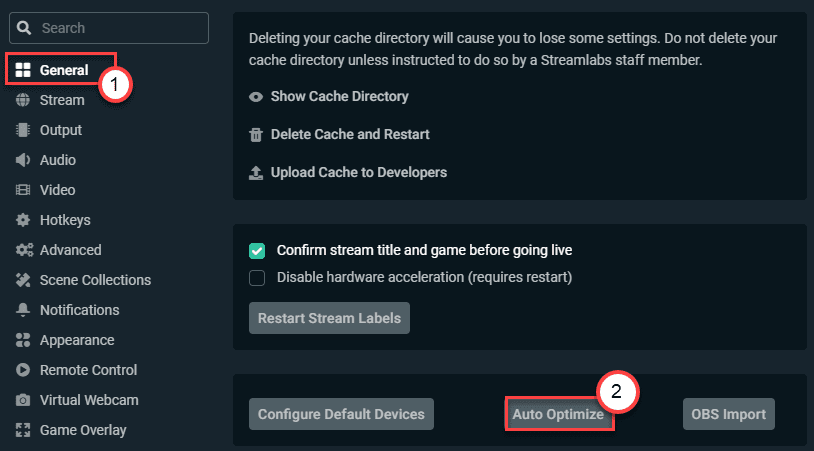Click the chip icon next to Output

pos(22,130)
